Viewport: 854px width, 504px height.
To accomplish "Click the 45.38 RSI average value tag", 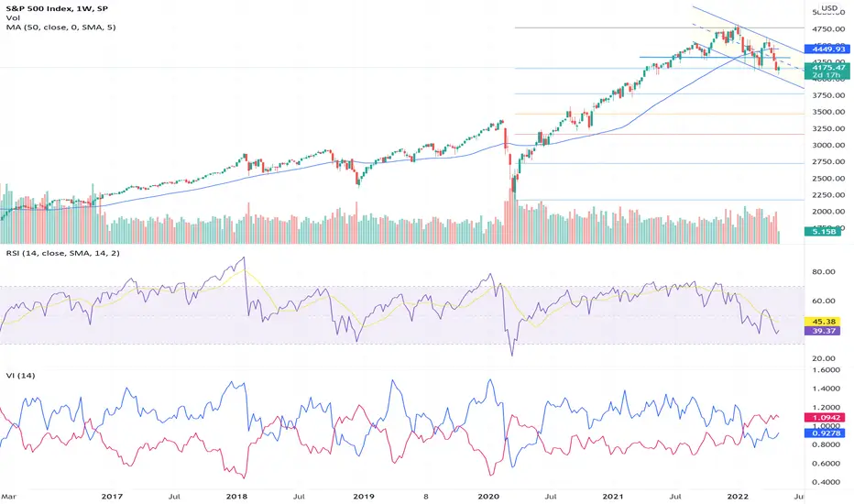I will (823, 322).
